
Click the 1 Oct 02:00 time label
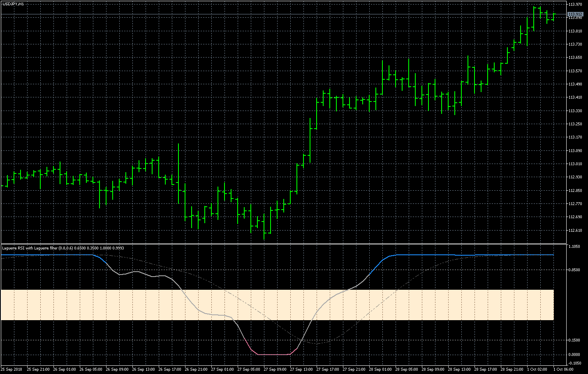click(537, 369)
